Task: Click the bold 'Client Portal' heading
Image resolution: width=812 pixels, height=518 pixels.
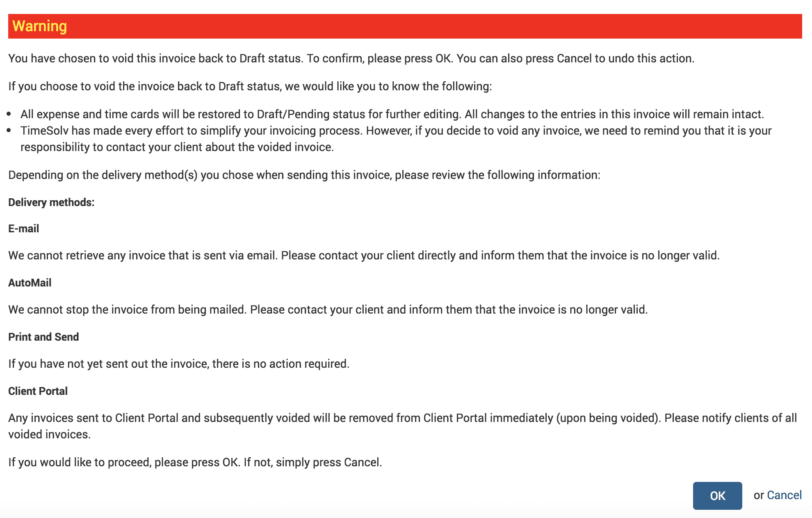Action: [x=38, y=391]
